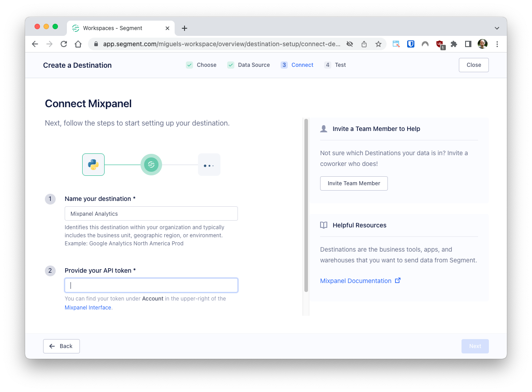Click the Helpful Resources heading
Screen dimensions: 532x392
(359, 225)
